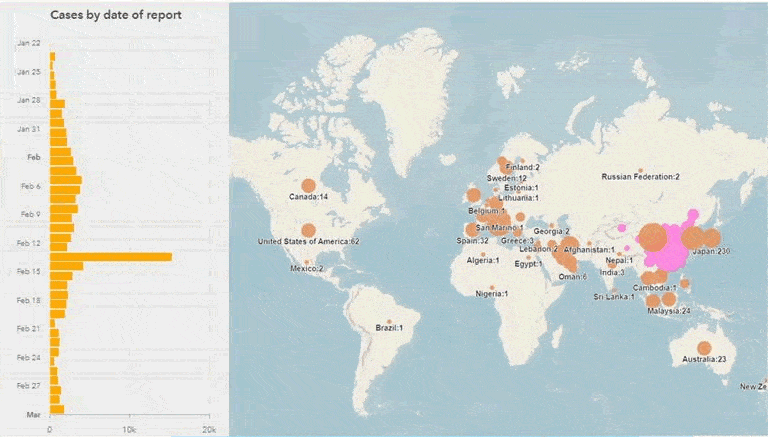The width and height of the screenshot is (768, 437).
Task: Select the Estonia:1 label
Action: (521, 188)
